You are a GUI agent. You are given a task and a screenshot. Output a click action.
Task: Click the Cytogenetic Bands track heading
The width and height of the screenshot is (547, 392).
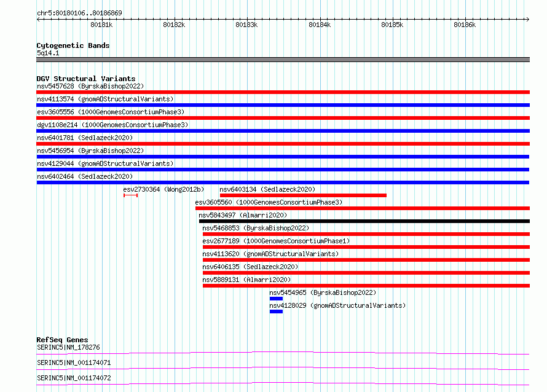(73, 45)
